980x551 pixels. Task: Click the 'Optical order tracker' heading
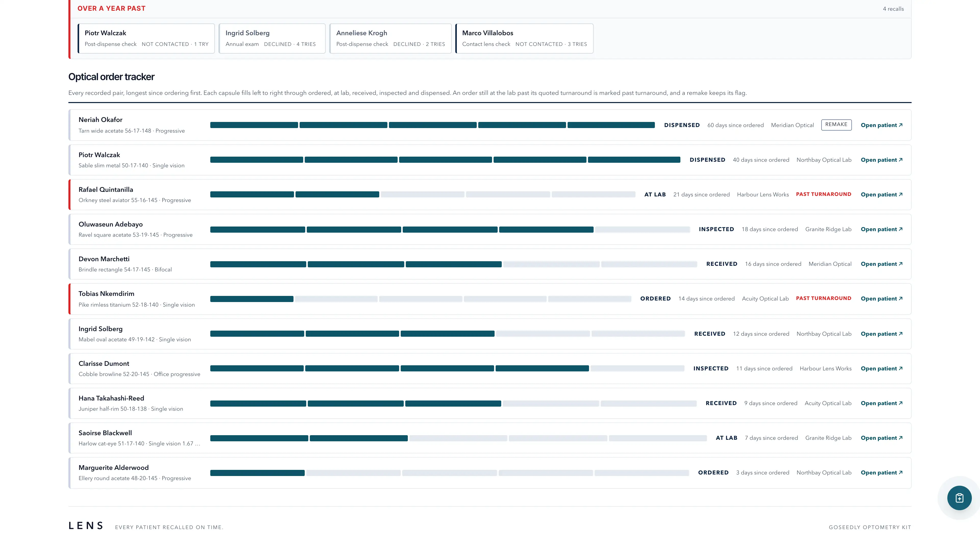click(112, 77)
